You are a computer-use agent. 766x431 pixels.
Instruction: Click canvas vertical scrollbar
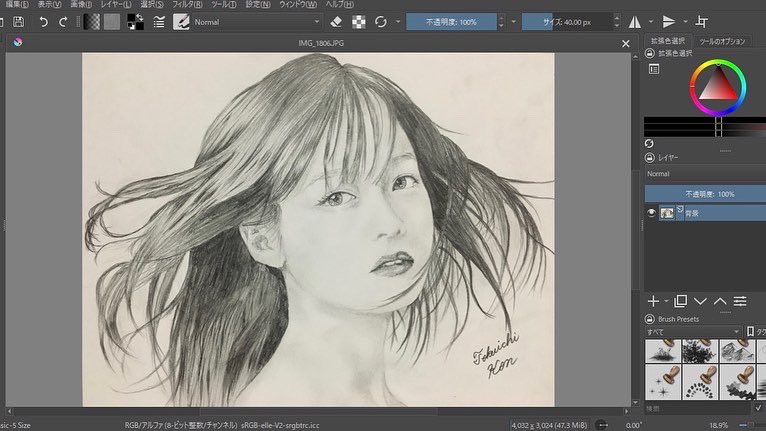click(x=636, y=228)
